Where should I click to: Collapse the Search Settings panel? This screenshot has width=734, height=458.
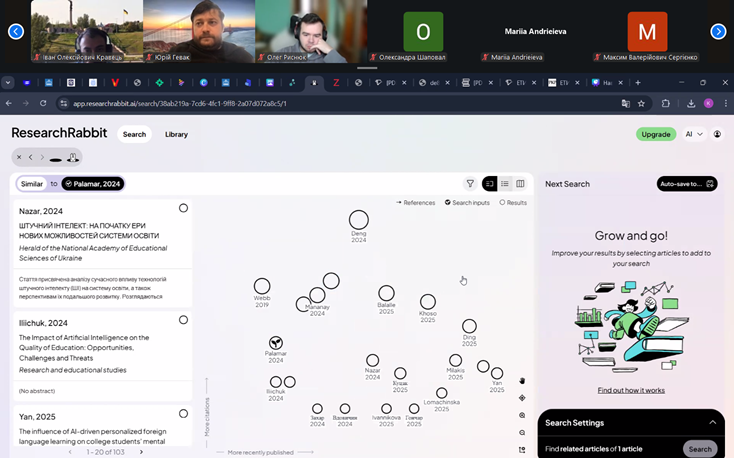pos(712,423)
